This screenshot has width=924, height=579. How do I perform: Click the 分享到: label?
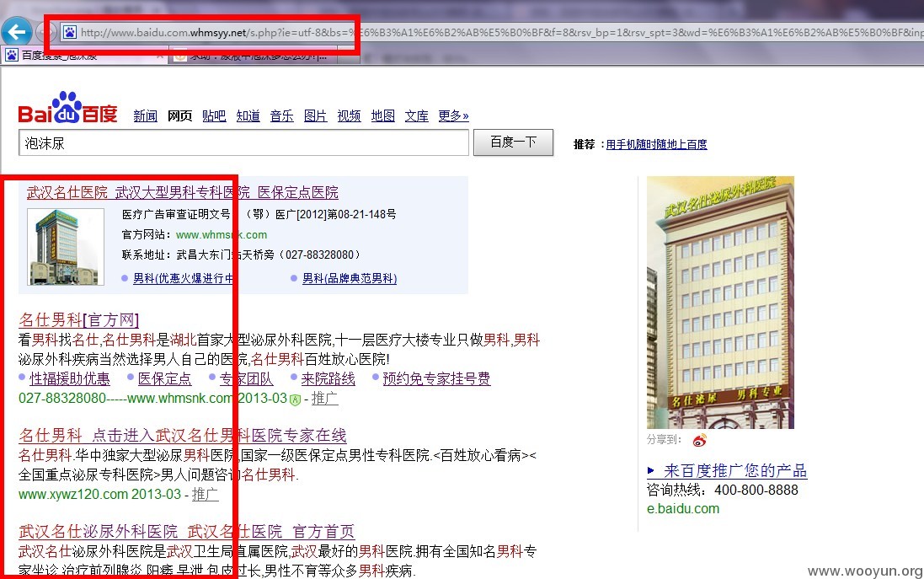coord(664,440)
